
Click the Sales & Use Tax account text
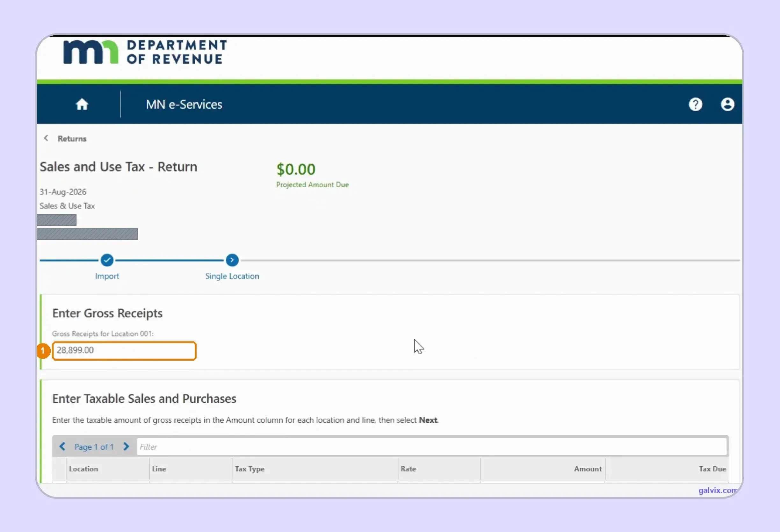point(67,206)
